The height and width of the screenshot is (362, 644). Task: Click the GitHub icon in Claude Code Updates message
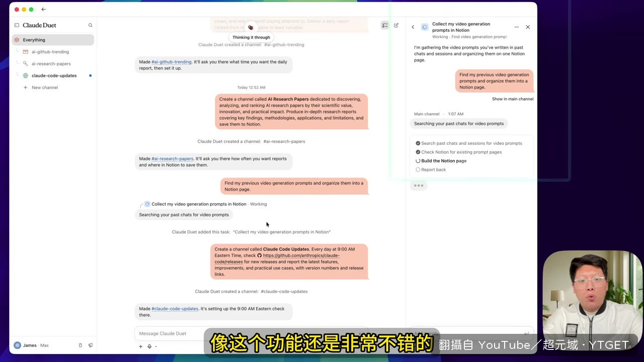pos(260,255)
